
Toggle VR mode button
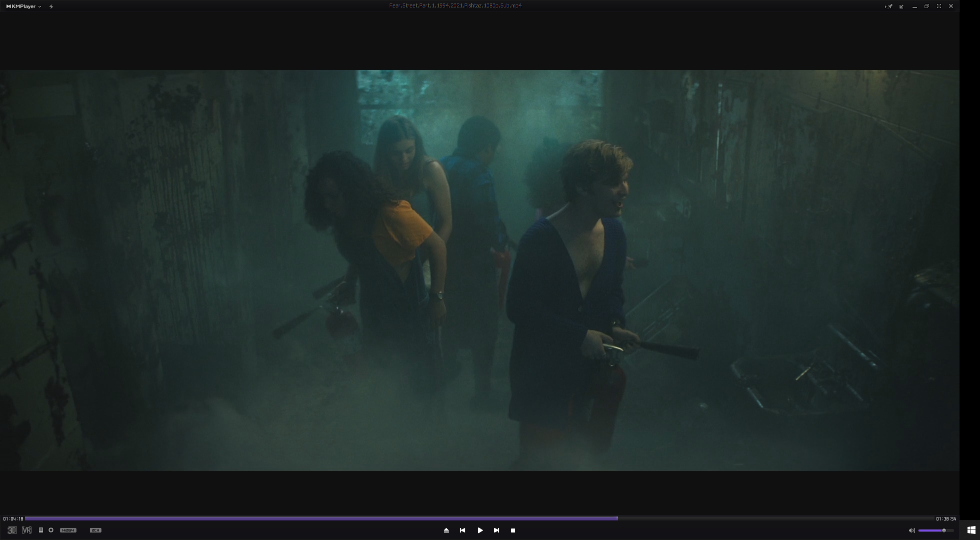tap(26, 530)
